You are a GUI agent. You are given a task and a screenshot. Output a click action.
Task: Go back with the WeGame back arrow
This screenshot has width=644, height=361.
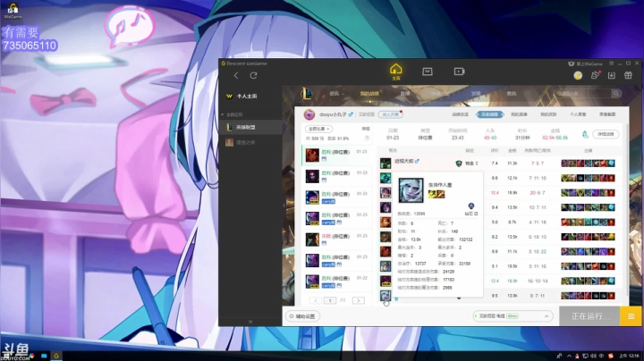click(236, 75)
